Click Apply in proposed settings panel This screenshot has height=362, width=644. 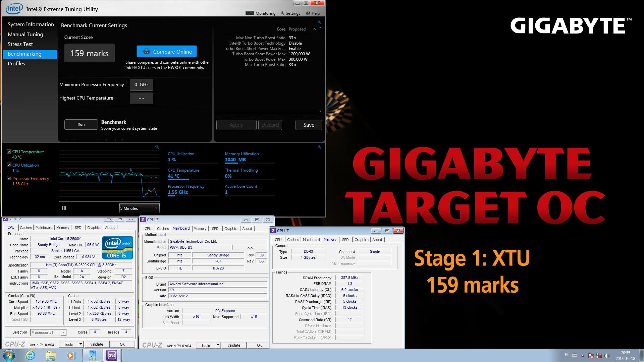[236, 125]
